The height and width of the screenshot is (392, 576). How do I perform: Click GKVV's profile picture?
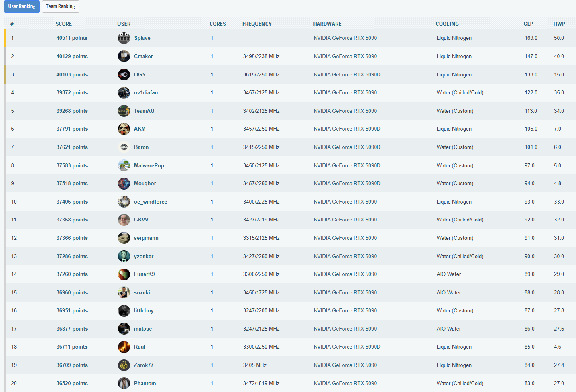click(124, 220)
